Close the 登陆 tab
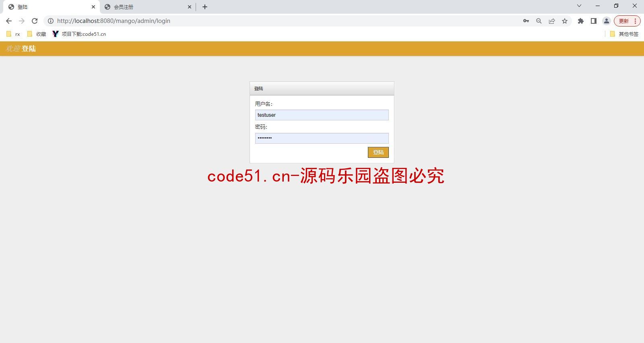 coord(93,7)
